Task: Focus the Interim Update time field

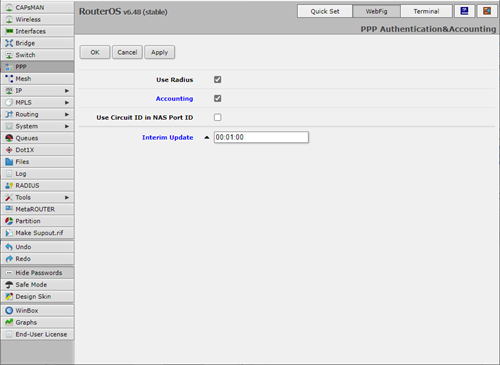Action: coord(261,137)
